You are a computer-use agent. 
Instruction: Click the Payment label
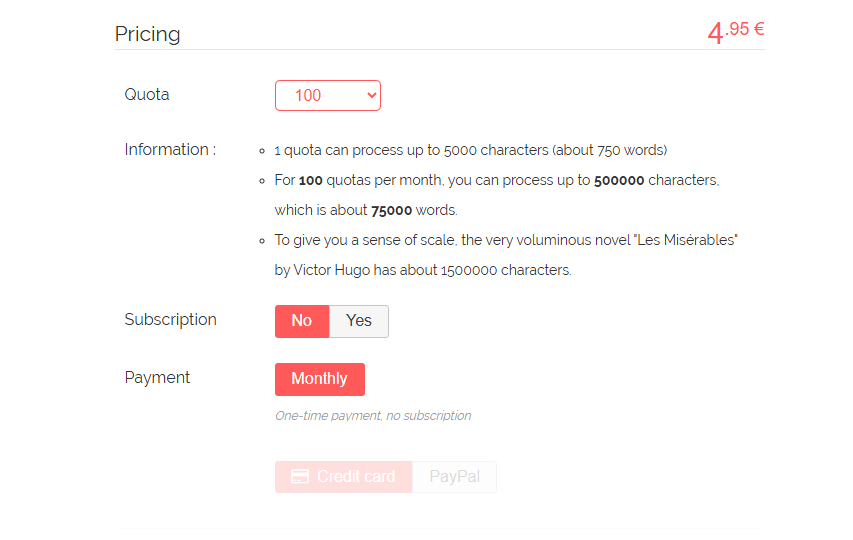pos(157,377)
